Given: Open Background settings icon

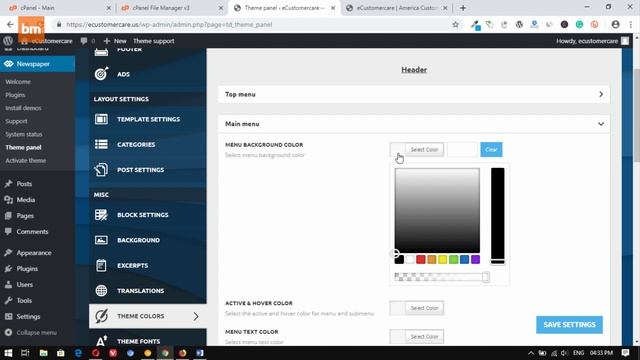Looking at the screenshot, I should coord(101,240).
